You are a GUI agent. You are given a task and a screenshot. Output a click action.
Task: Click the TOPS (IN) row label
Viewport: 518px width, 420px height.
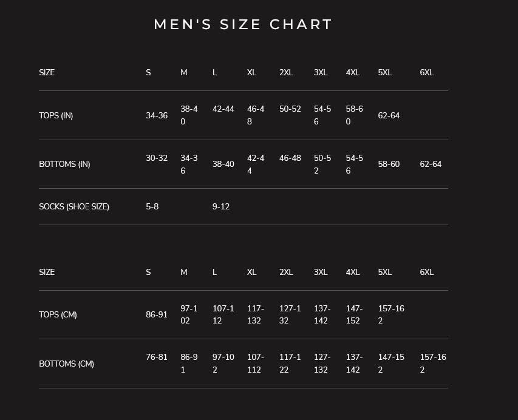click(x=56, y=115)
